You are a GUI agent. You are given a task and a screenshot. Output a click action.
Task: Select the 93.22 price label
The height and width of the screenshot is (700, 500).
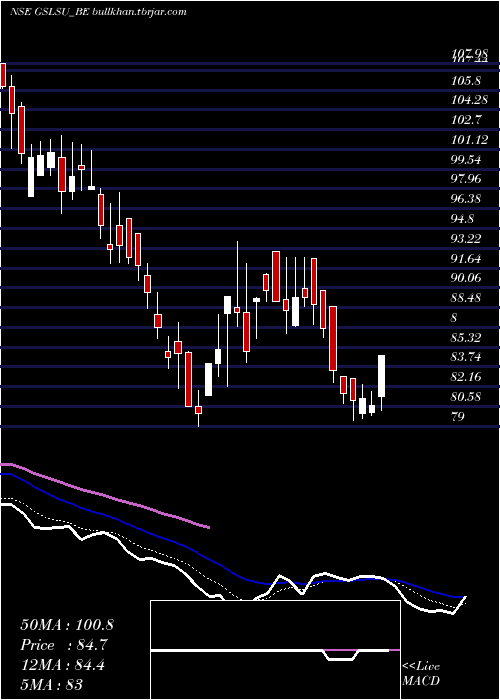point(468,238)
